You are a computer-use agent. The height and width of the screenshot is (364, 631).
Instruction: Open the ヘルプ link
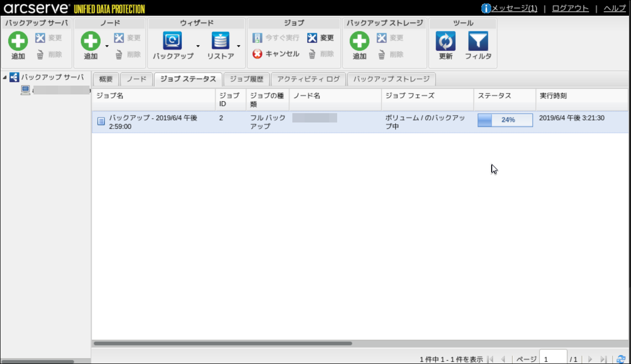(x=615, y=8)
